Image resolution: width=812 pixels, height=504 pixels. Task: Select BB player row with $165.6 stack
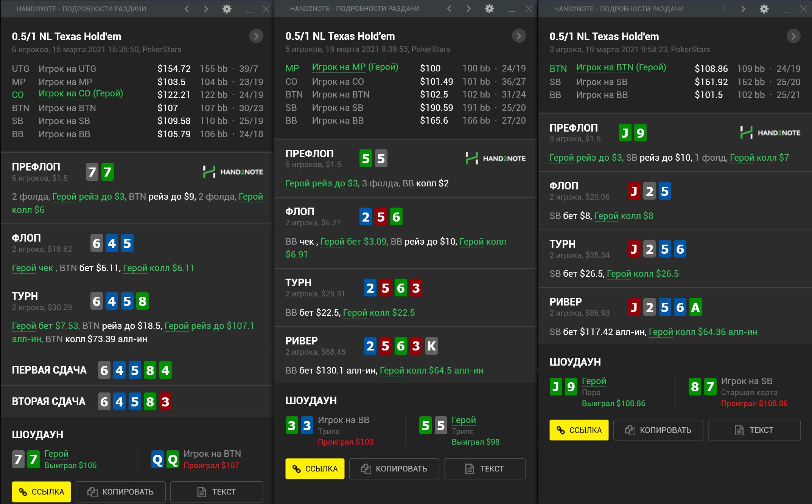406,121
